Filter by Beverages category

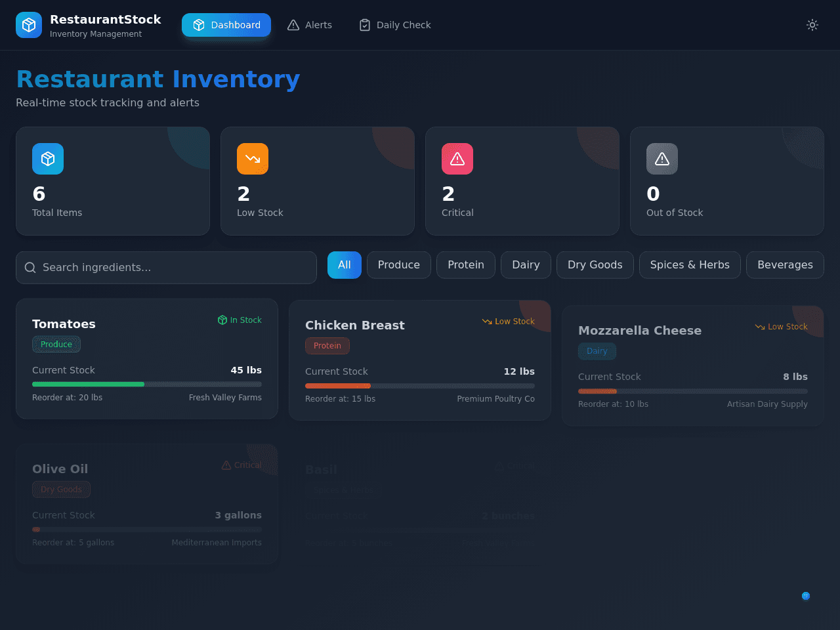click(x=785, y=265)
